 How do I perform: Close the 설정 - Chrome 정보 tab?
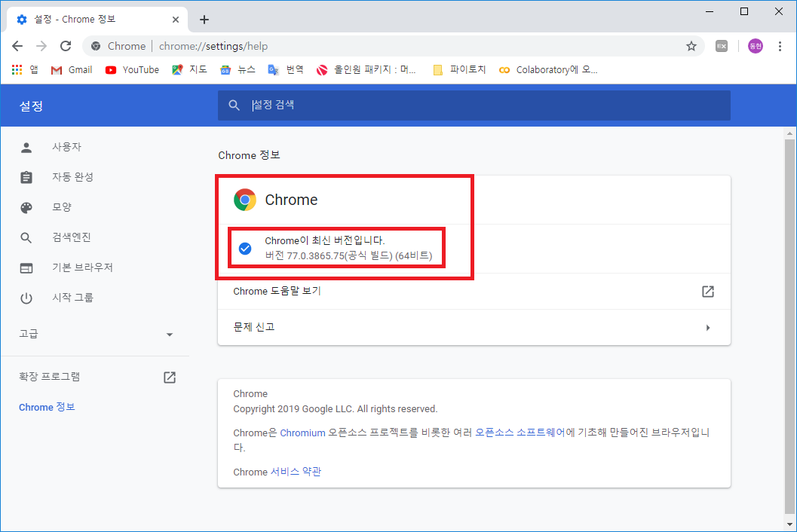[176, 20]
